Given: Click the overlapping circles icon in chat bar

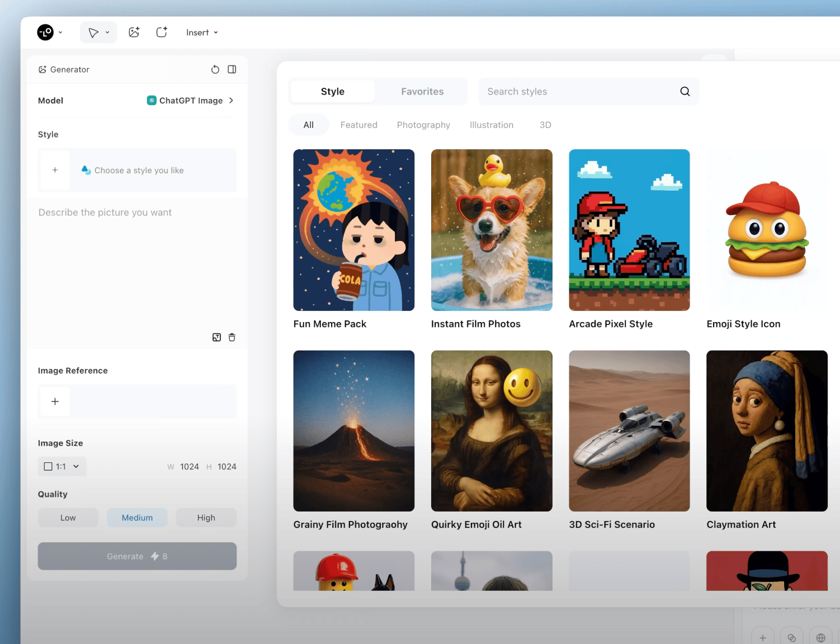Looking at the screenshot, I should click(x=792, y=638).
